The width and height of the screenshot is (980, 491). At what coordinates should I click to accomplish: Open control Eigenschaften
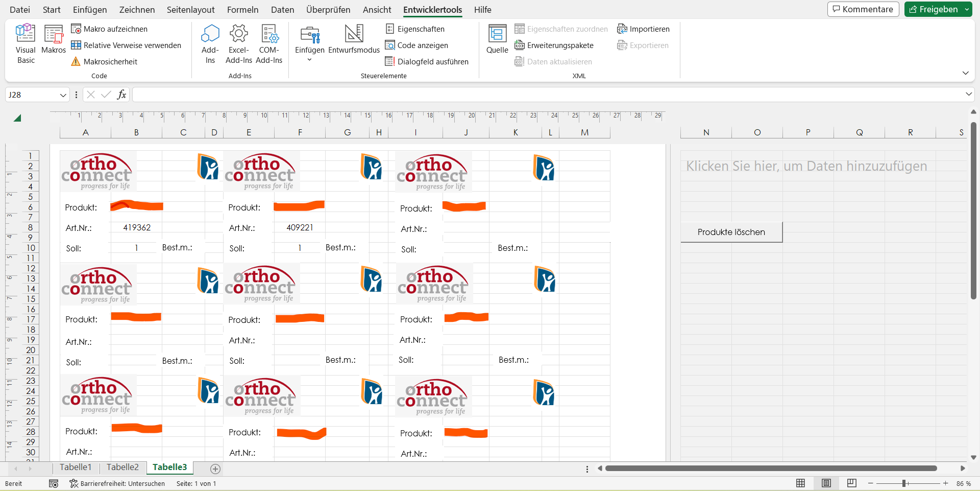(415, 29)
